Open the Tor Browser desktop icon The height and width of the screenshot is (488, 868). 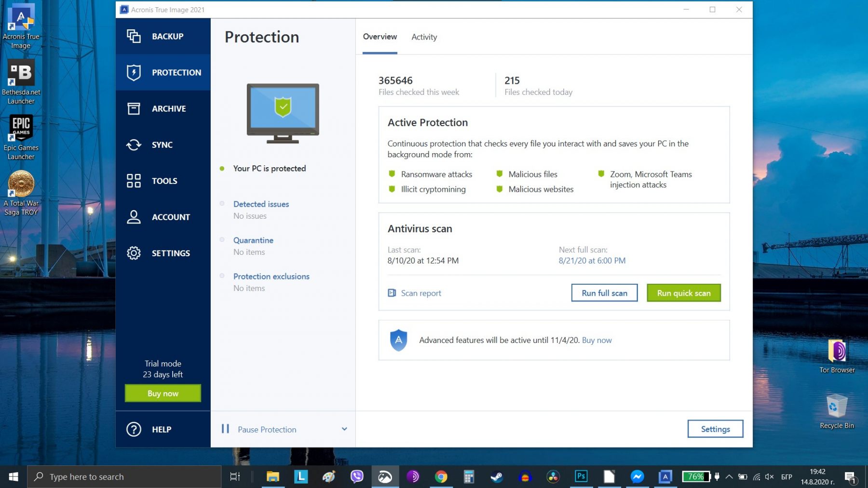(837, 356)
